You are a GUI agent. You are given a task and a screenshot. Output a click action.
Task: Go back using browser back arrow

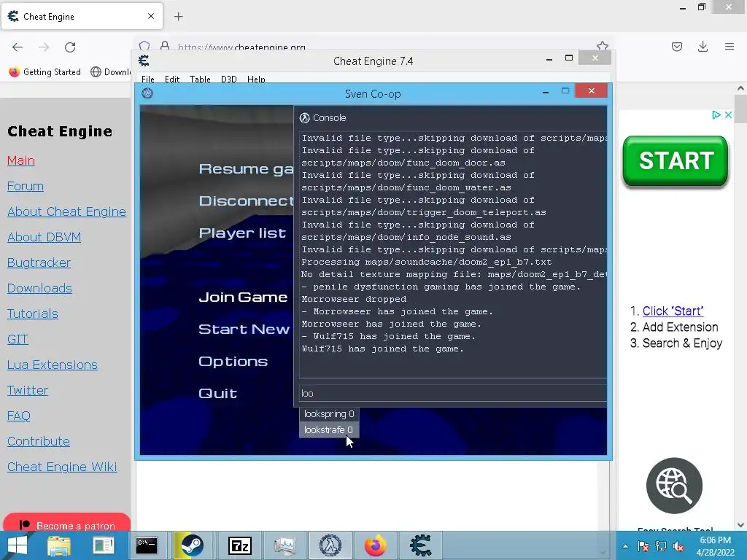pyautogui.click(x=18, y=47)
